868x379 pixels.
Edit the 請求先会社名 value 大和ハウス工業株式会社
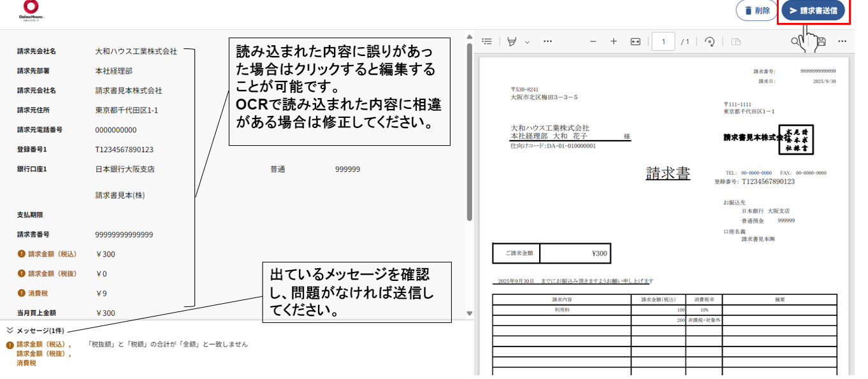pos(136,51)
